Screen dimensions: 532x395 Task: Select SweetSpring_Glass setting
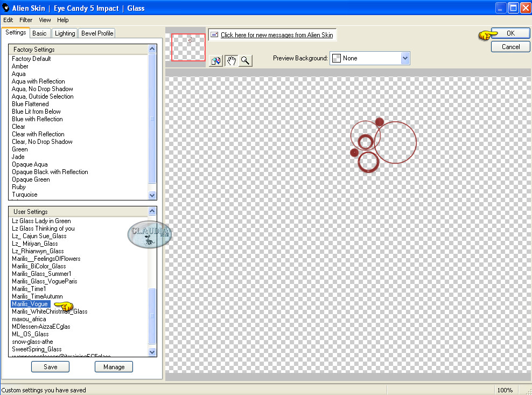tap(37, 349)
